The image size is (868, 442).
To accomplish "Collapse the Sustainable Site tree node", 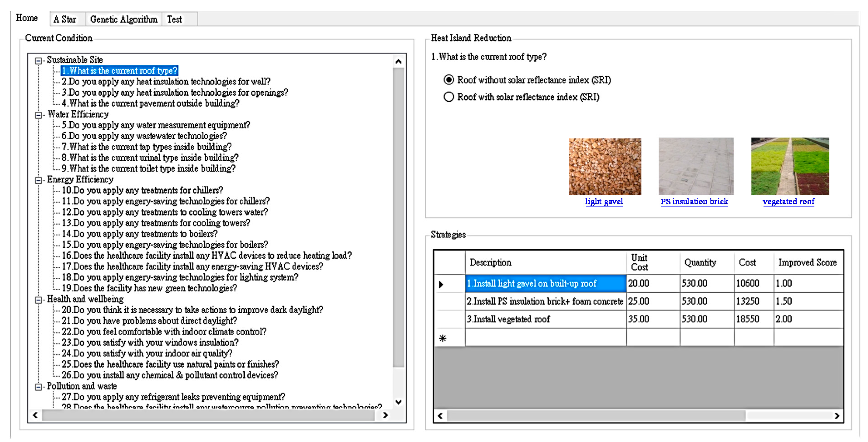I will coord(38,61).
